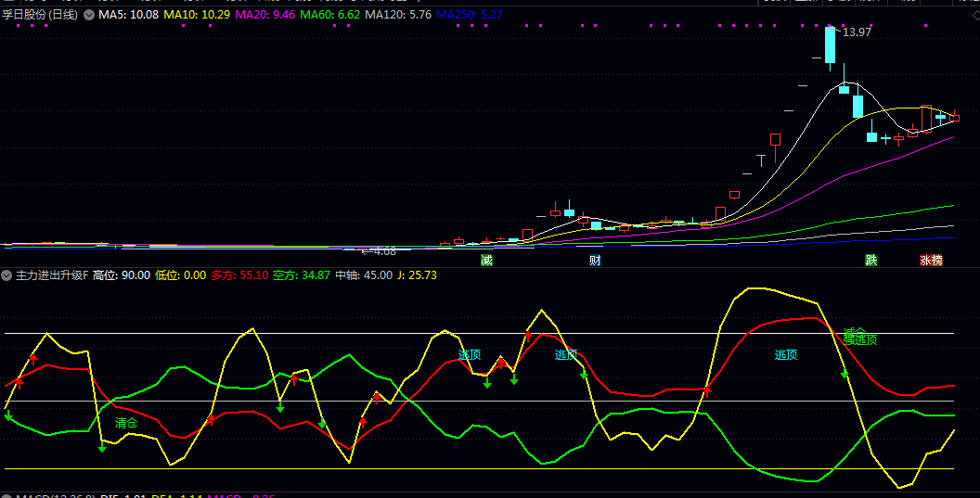Click the tall cyan candlestick at the peak
980x498 pixels.
pyautogui.click(x=830, y=45)
